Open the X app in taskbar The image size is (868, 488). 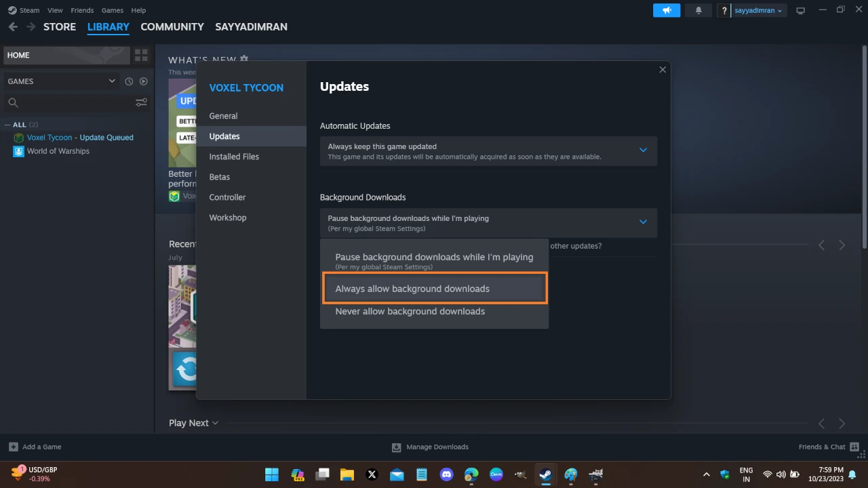click(372, 474)
